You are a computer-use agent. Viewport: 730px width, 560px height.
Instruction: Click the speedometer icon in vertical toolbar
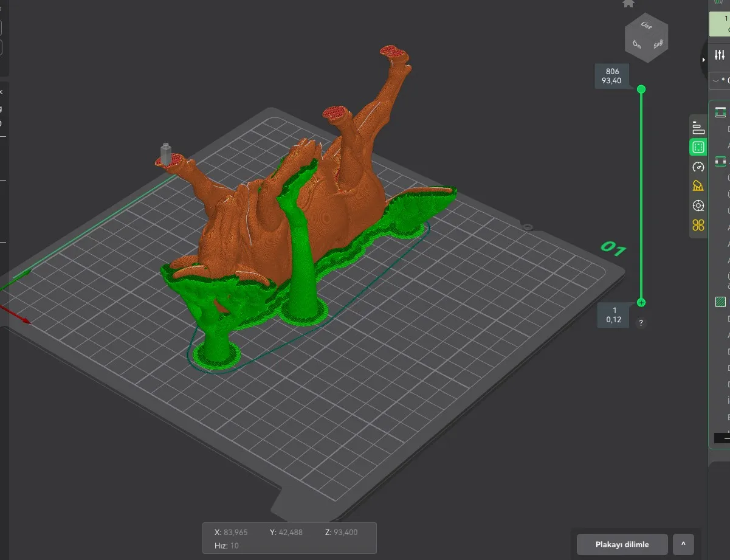coord(698,167)
